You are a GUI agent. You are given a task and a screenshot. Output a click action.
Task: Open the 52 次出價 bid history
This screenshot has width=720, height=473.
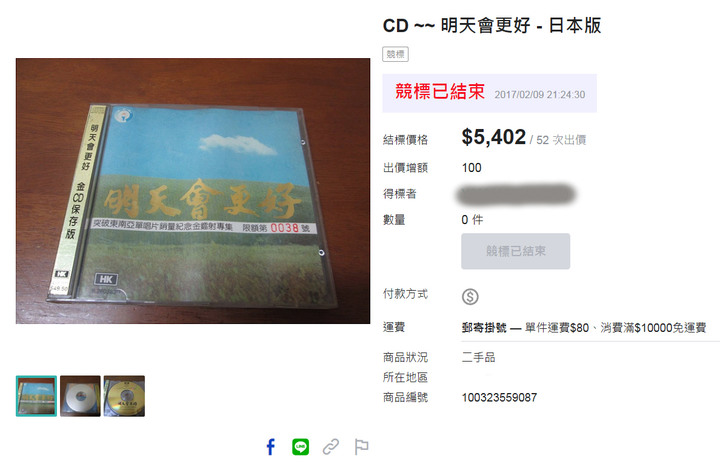pyautogui.click(x=561, y=140)
